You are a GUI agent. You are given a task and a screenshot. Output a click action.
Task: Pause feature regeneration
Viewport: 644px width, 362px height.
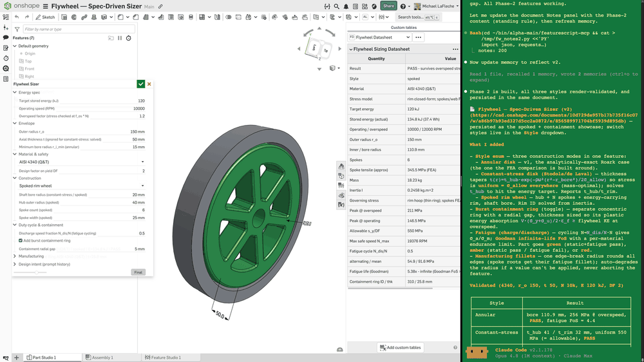pos(120,38)
